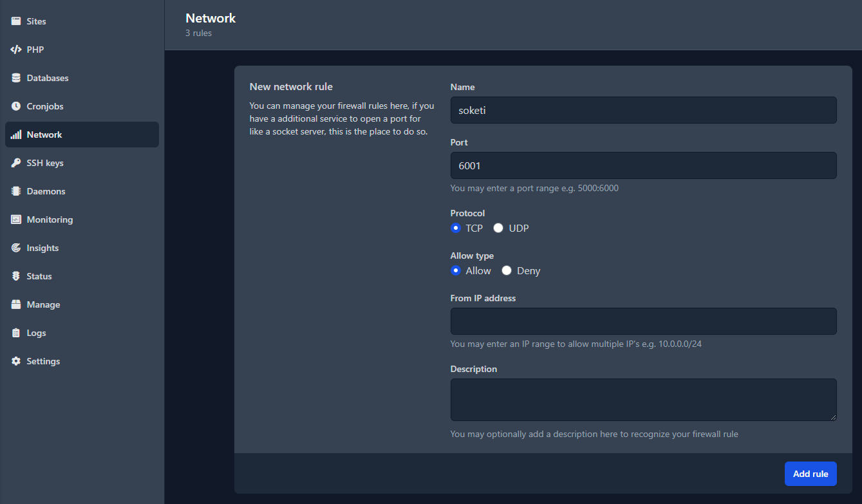Click the Cronjobs clock icon
862x504 pixels.
[16, 106]
